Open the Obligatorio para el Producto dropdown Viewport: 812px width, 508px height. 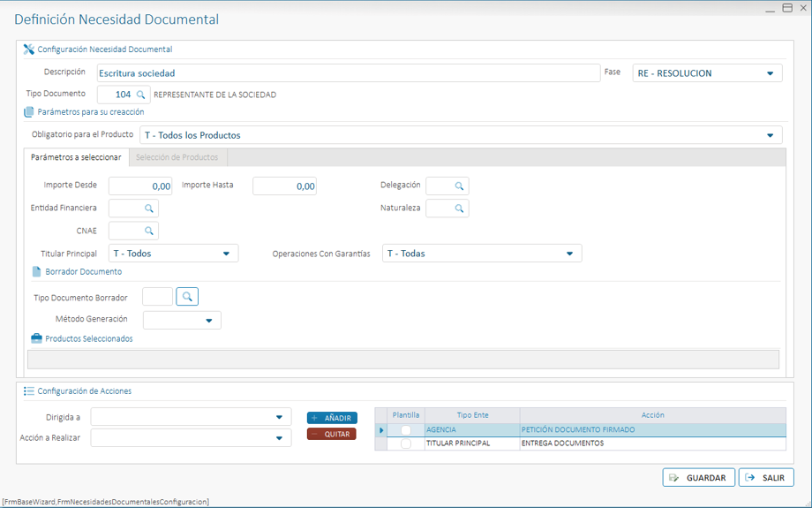pyautogui.click(x=770, y=135)
